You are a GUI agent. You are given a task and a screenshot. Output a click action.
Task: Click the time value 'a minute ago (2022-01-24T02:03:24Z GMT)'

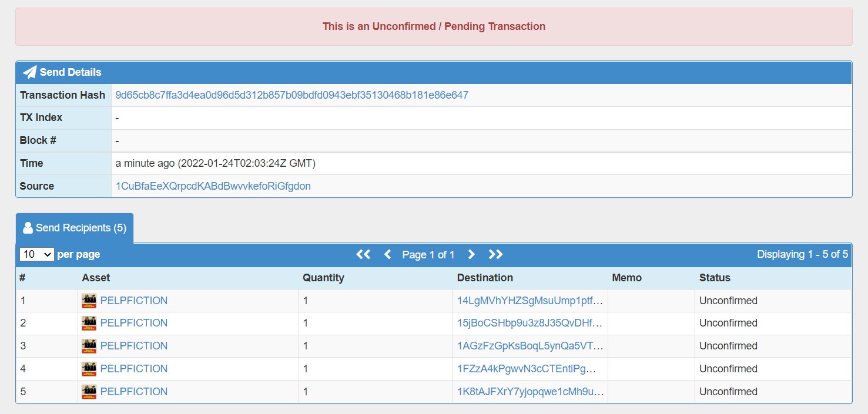tap(216, 163)
